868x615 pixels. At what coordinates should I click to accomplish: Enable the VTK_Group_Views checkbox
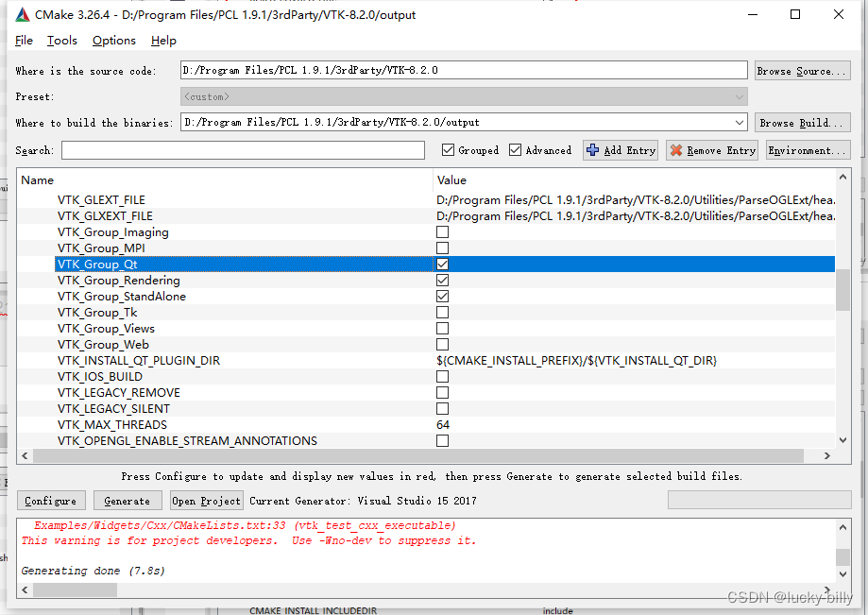click(442, 328)
